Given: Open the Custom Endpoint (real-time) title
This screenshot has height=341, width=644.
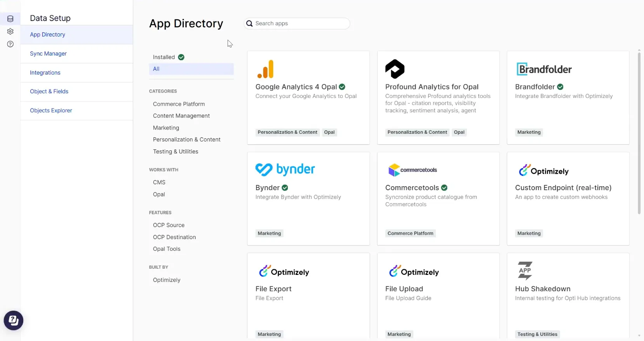Looking at the screenshot, I should point(563,188).
